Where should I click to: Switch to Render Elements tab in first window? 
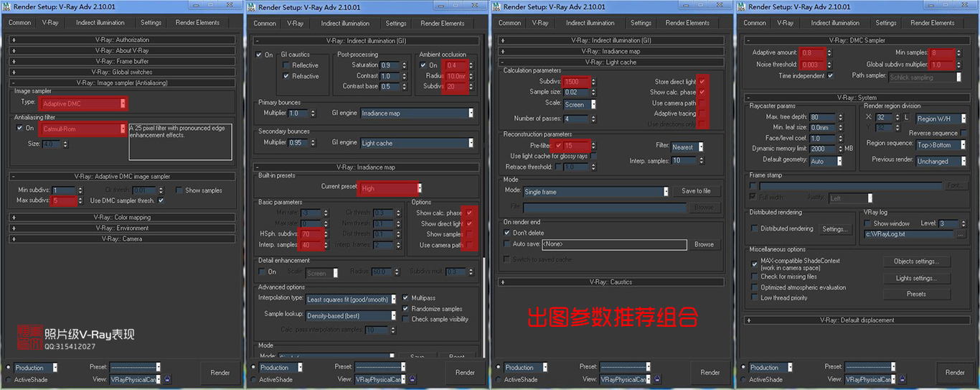point(198,23)
